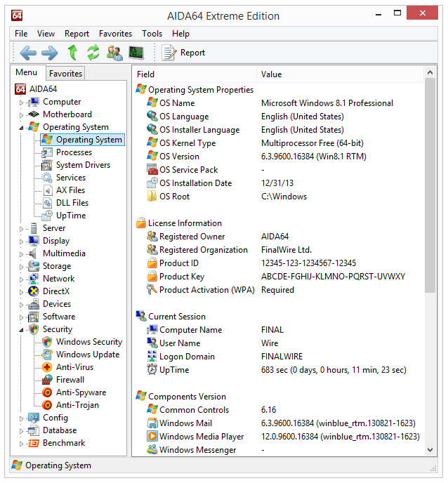Collapse the Operating System tree node

[x=21, y=128]
